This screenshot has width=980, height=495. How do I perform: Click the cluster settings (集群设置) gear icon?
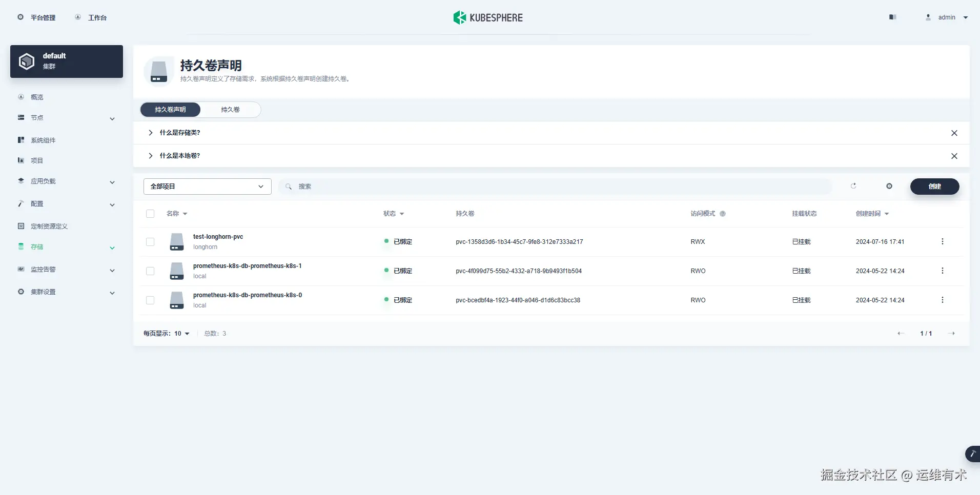21,292
